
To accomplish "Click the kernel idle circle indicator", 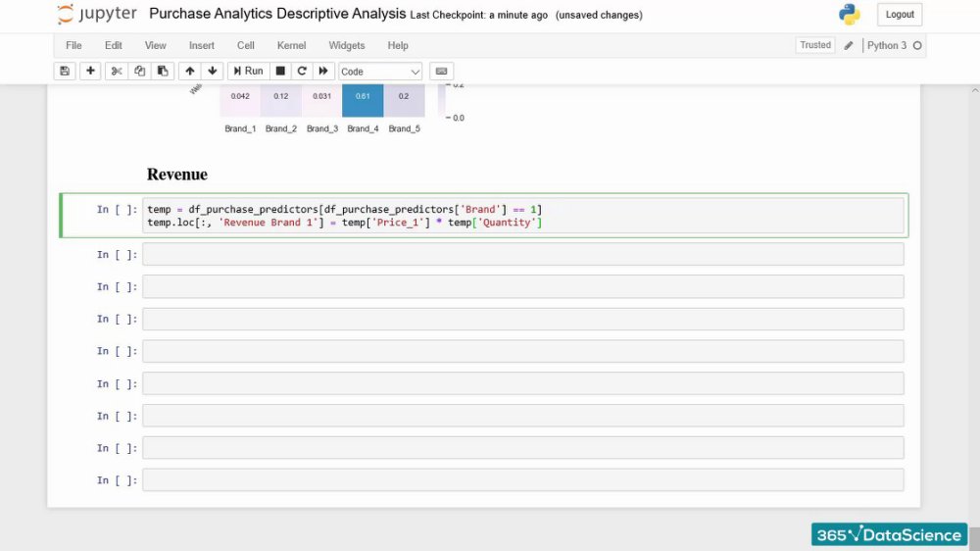I will (917, 46).
